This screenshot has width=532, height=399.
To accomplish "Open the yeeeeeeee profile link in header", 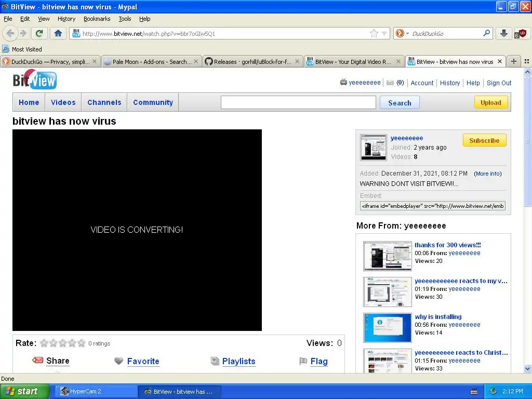I will click(x=364, y=83).
